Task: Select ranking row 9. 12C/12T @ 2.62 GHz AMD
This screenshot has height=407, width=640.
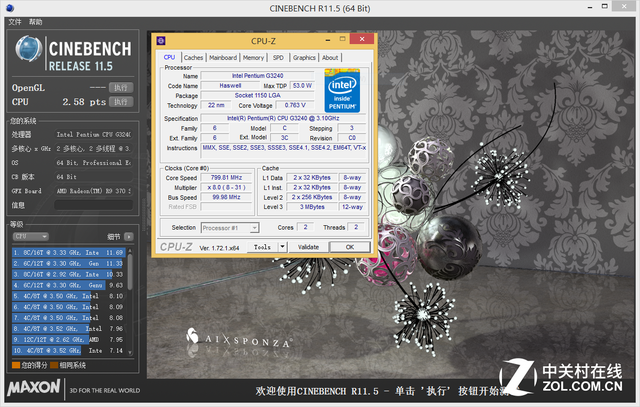Action: point(68,339)
